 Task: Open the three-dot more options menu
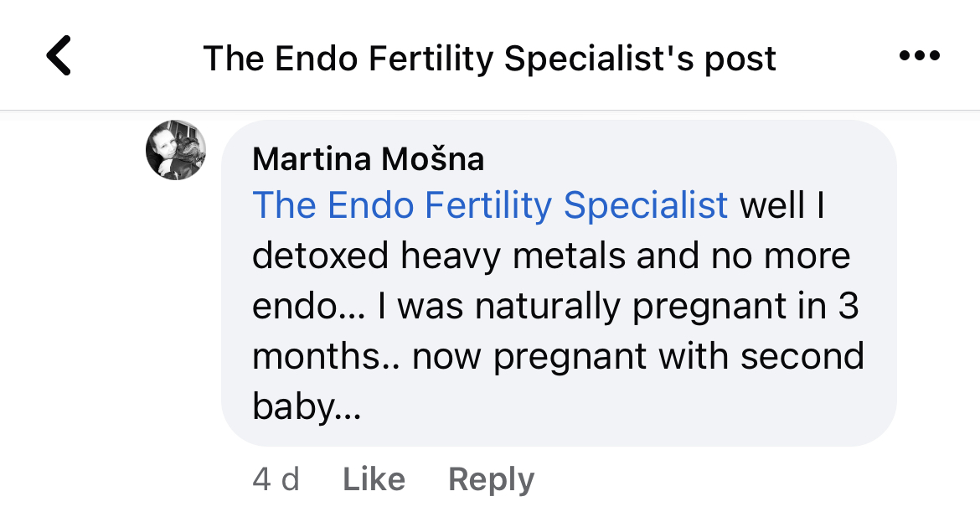pos(920,57)
